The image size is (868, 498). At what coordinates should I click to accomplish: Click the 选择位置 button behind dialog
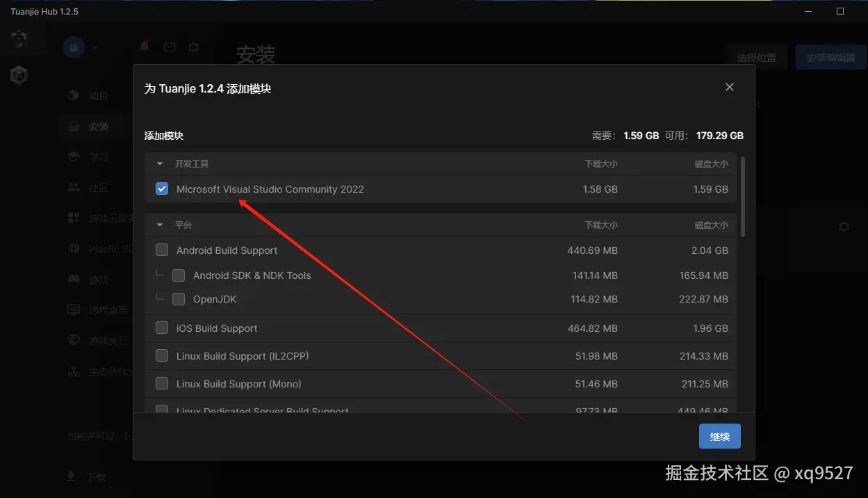(x=757, y=58)
